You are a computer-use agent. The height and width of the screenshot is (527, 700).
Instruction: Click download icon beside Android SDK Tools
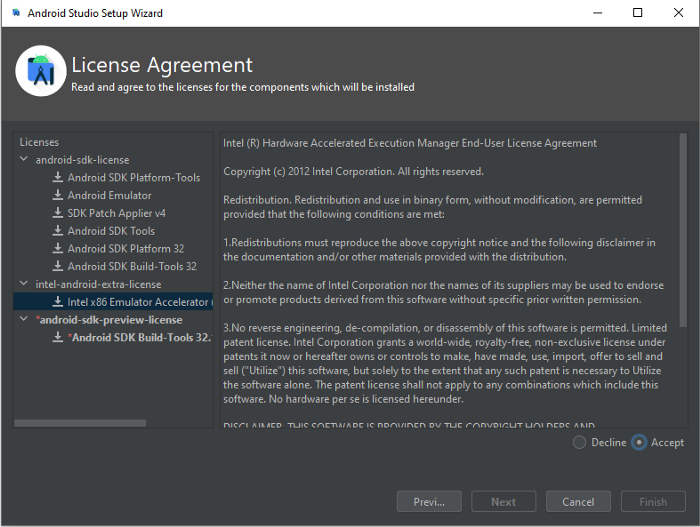[x=58, y=231]
